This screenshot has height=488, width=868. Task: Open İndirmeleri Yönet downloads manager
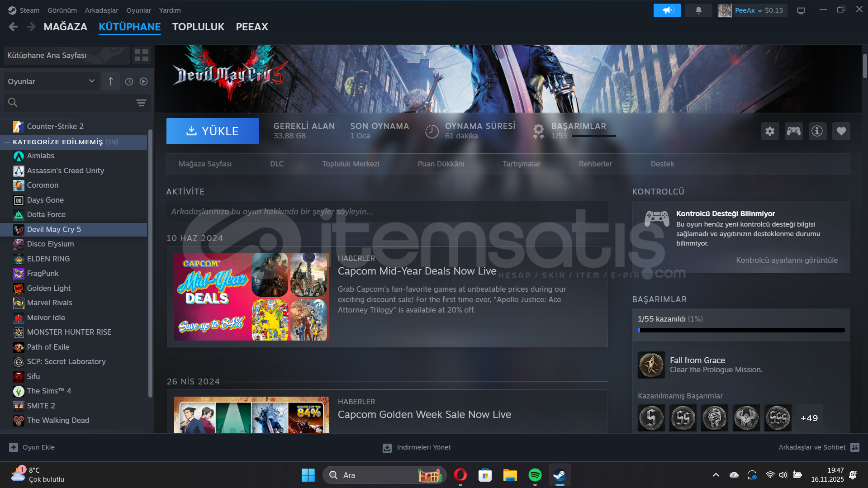point(417,447)
